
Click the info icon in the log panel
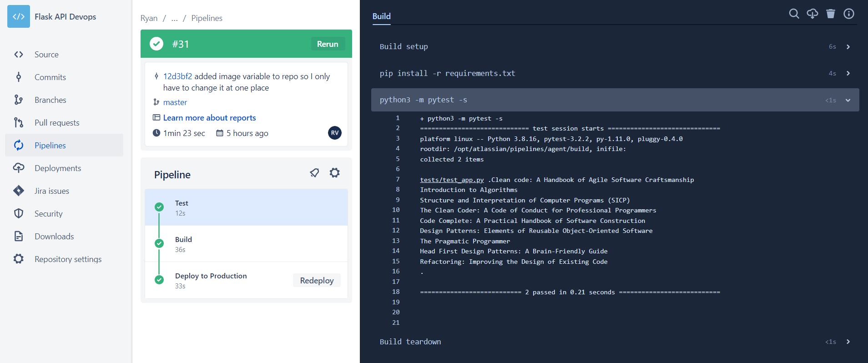849,14
